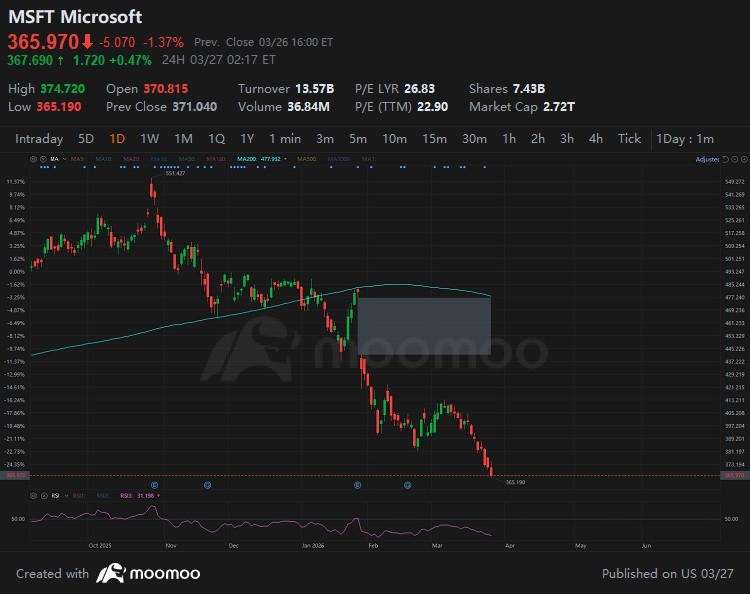Click the P/E (TTM) value 22.90
Viewport: 750px width, 594px height.
coord(432,107)
